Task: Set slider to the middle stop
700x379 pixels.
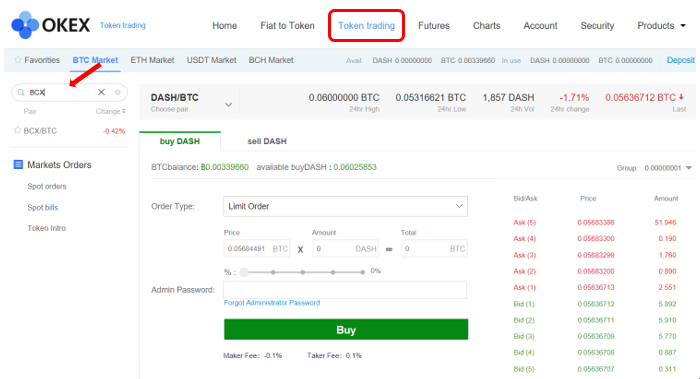Action: [x=303, y=272]
